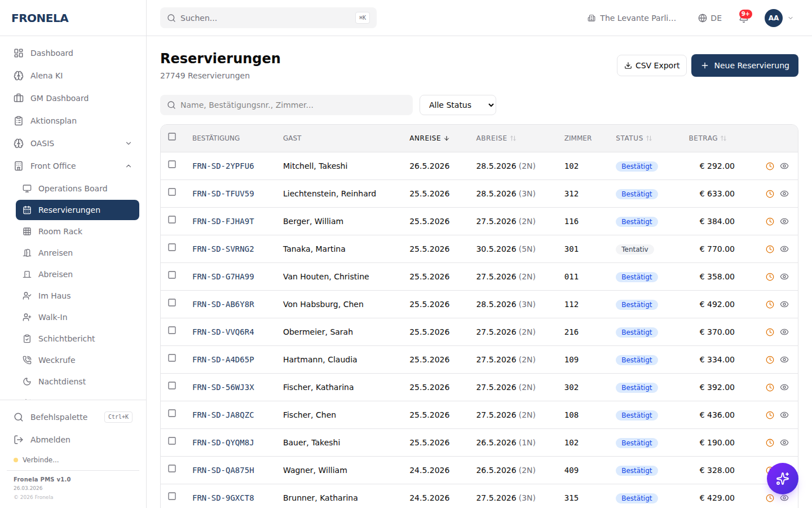Open the AI assistant sparkle button

pos(782,478)
